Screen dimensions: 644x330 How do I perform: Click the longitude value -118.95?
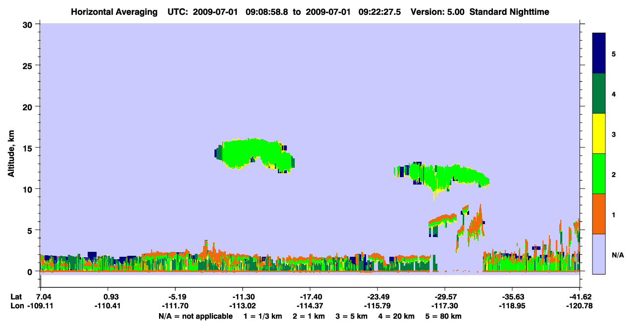[512, 306]
